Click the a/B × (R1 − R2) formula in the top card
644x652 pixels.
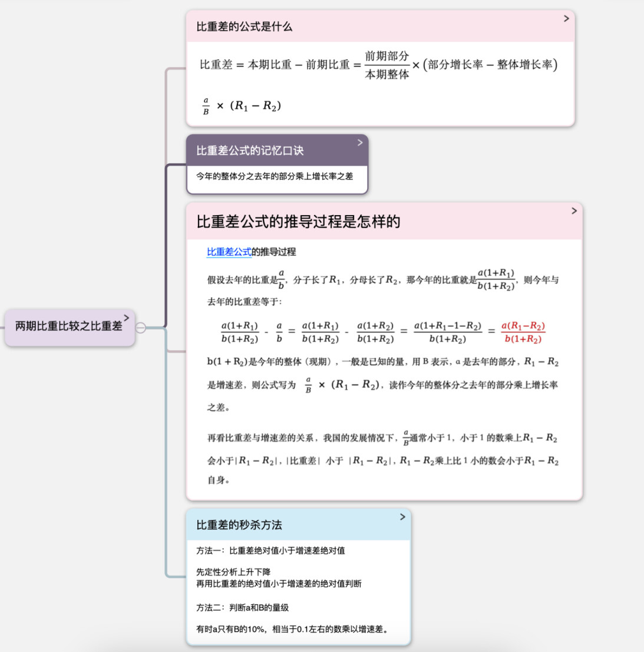coord(242,106)
